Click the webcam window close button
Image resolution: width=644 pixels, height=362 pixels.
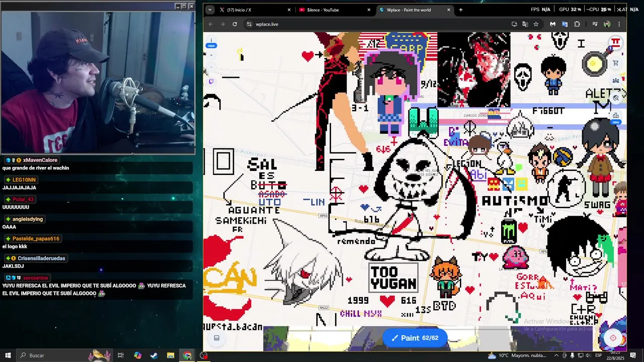(191, 6)
